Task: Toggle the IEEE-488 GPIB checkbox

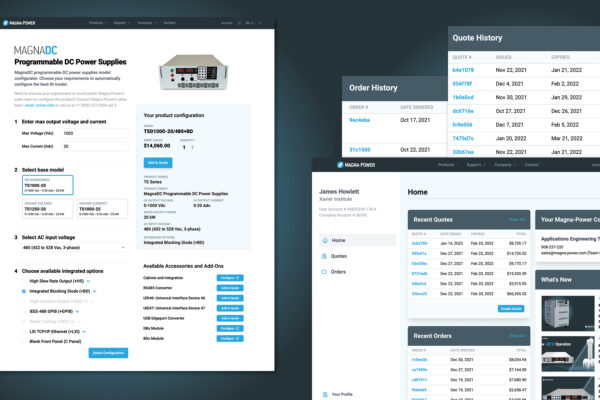Action: point(24,312)
